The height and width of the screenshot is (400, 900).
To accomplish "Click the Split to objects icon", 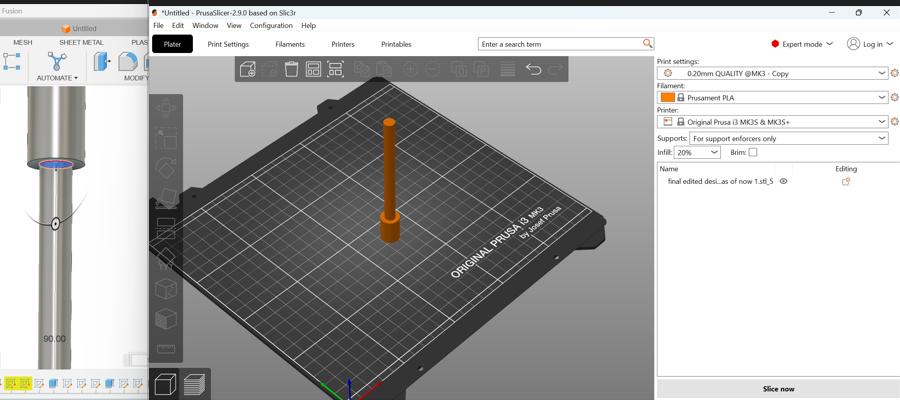I will coord(459,69).
